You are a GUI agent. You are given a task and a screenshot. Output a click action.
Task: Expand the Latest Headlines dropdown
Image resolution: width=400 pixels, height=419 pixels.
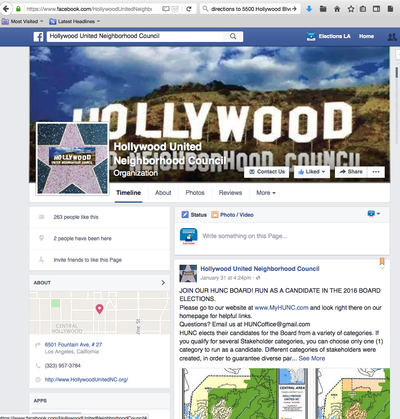tap(75, 21)
